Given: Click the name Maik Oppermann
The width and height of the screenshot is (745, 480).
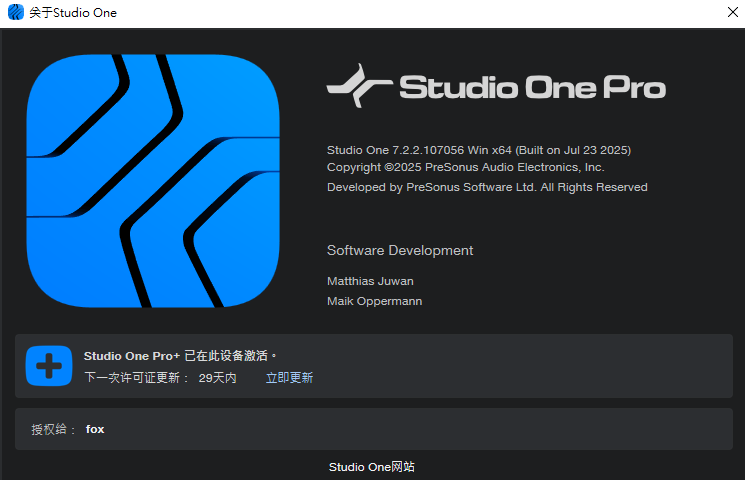Looking at the screenshot, I should point(374,301).
